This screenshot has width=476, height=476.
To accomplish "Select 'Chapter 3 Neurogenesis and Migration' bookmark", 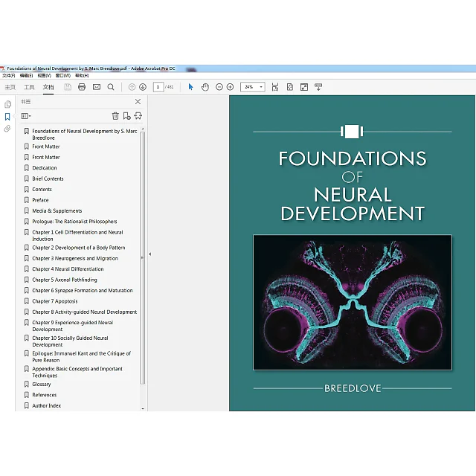I will (x=75, y=258).
